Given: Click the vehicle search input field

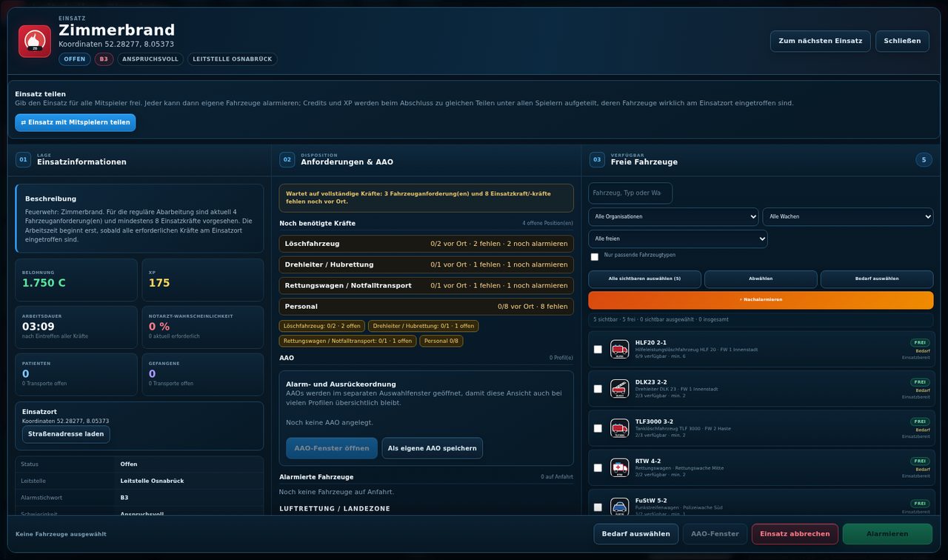Looking at the screenshot, I should point(630,193).
